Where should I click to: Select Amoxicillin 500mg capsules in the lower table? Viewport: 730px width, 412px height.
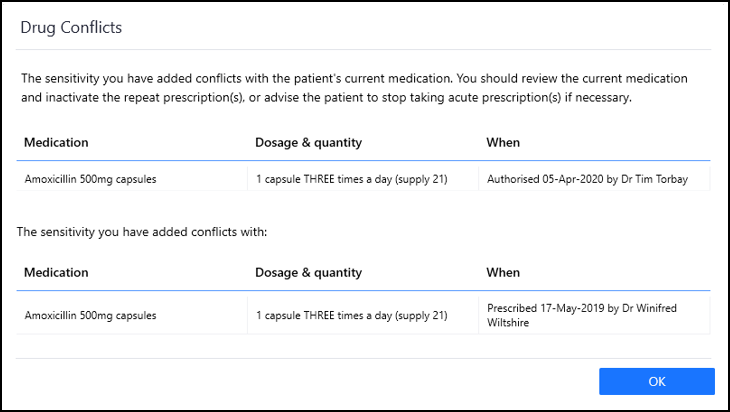click(90, 315)
